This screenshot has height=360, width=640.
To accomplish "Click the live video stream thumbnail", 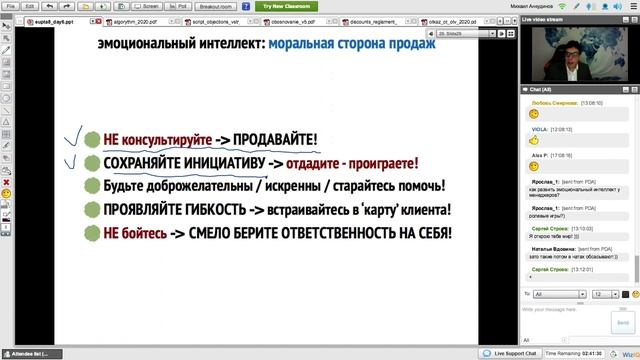I will click(x=580, y=54).
